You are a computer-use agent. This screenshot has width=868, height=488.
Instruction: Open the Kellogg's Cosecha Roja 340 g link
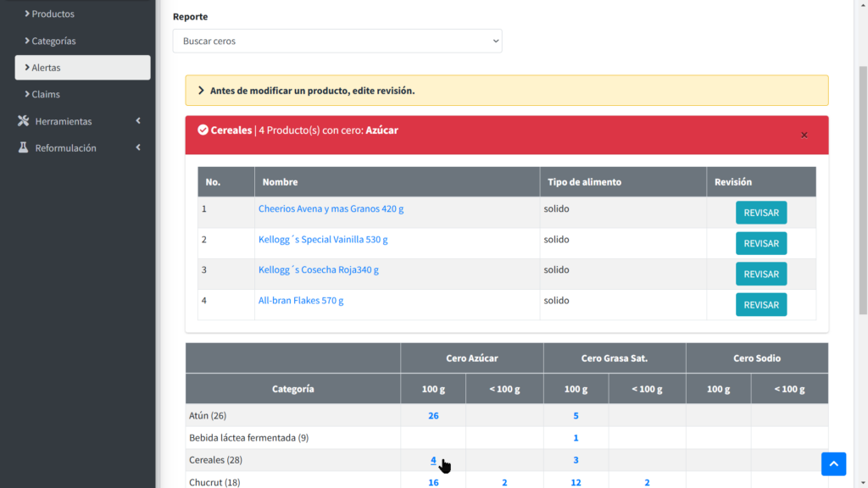point(318,270)
